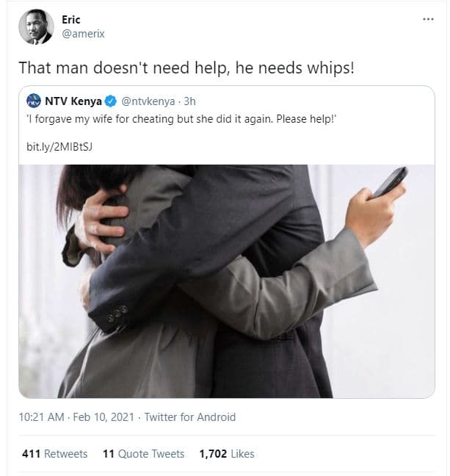View the 1,702 Likes list

(226, 454)
